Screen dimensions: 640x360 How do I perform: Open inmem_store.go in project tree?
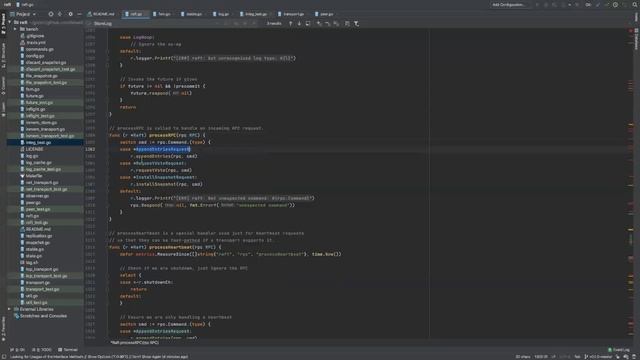tap(38, 122)
